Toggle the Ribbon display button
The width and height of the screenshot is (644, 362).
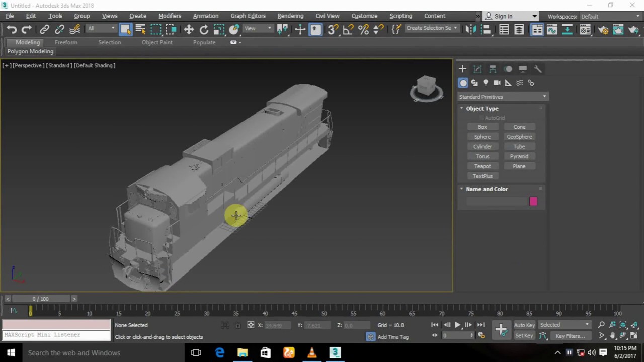click(x=537, y=30)
